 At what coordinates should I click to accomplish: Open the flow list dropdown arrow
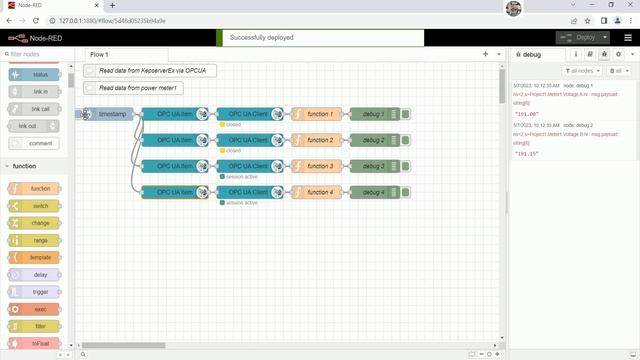(x=499, y=54)
